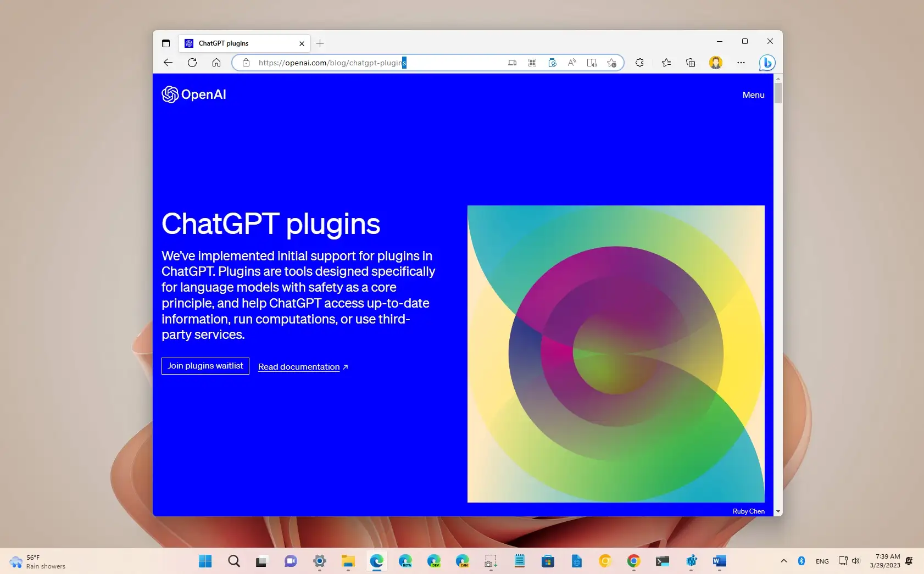Open the weather widget showing 56°F

point(37,561)
